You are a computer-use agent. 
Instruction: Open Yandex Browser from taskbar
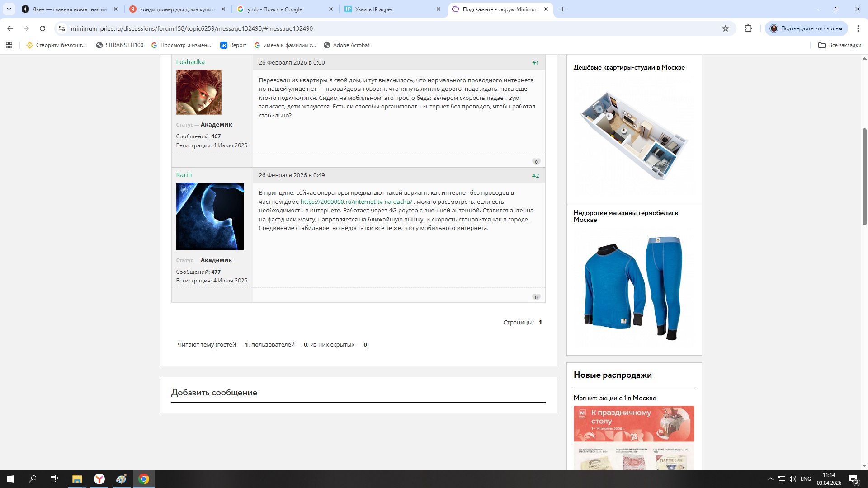coord(99,479)
